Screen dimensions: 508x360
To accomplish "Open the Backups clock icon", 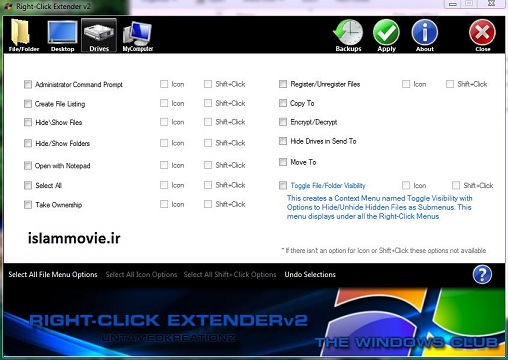I will [348, 36].
